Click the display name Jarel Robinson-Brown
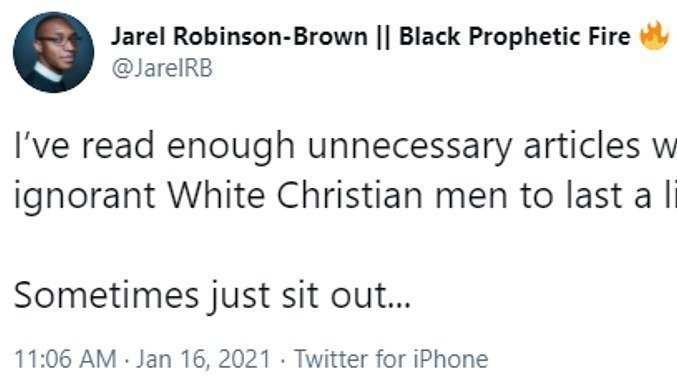The image size is (677, 381). click(x=239, y=36)
